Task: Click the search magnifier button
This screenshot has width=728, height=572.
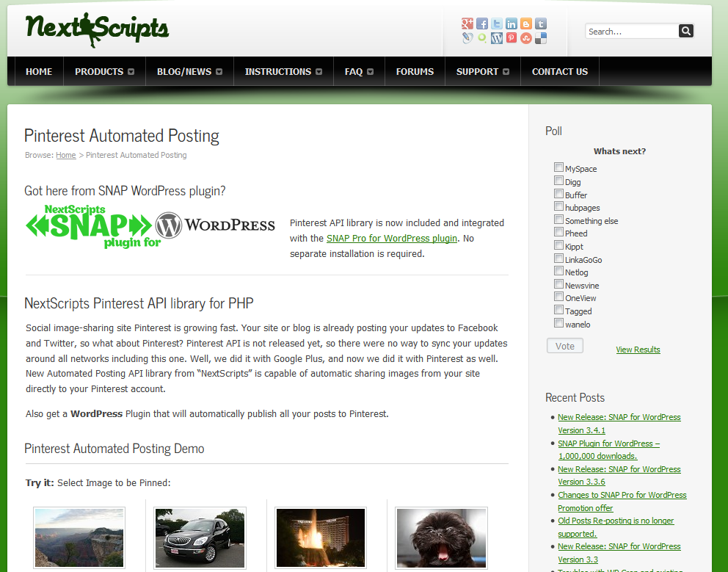Action: point(685,31)
